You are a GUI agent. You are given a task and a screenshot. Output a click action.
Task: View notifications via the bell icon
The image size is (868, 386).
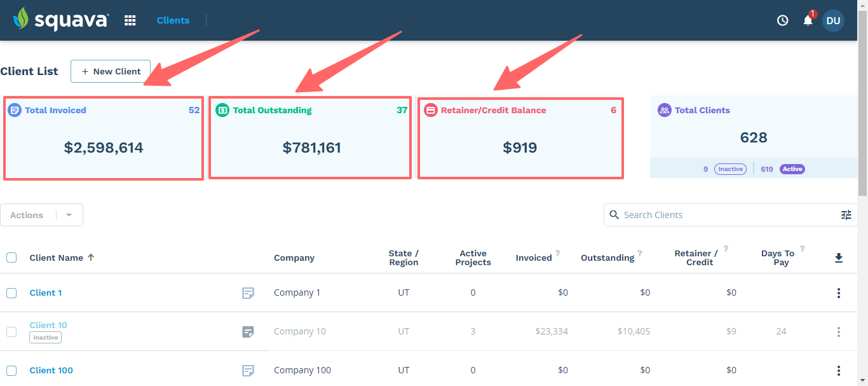(807, 21)
